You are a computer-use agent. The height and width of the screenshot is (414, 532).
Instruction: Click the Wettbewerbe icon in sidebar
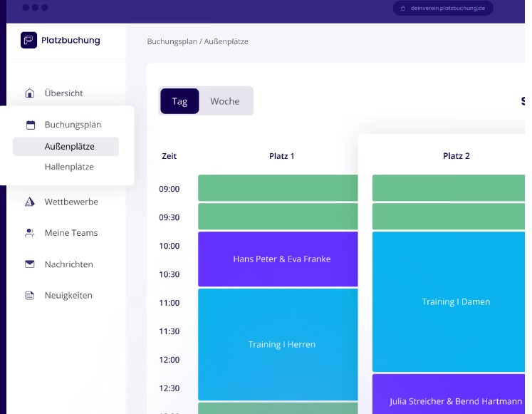(30, 202)
